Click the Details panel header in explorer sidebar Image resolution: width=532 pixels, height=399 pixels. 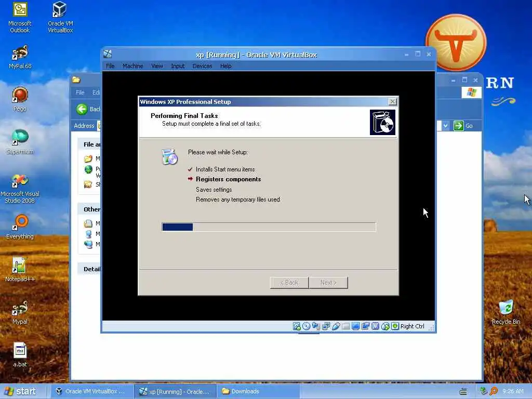click(x=89, y=269)
